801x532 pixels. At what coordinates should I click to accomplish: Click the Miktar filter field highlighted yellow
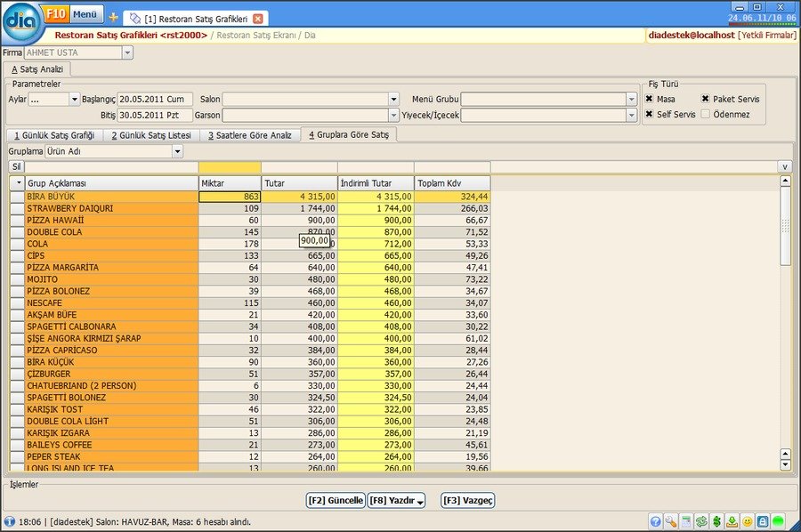tap(230, 167)
